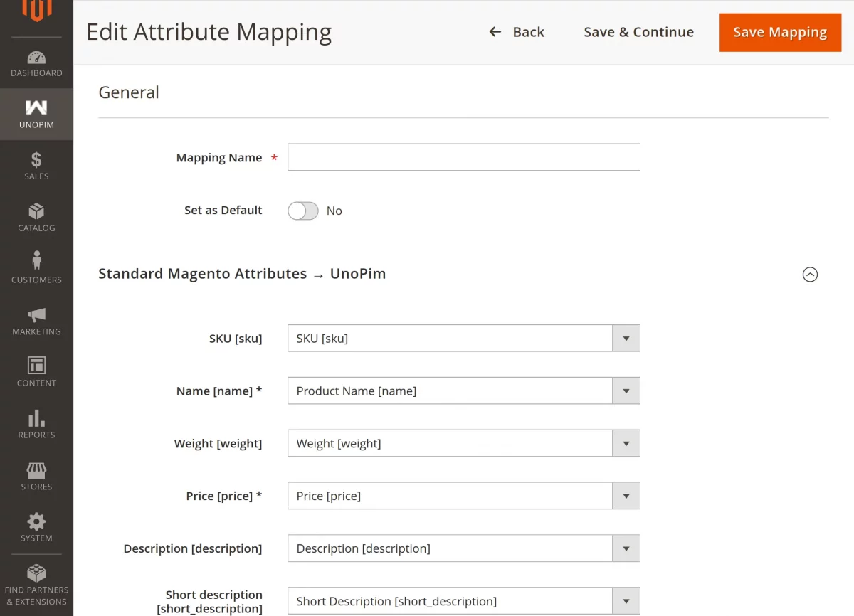Click the 'Set as Default' label
The height and width of the screenshot is (616, 854).
223,210
